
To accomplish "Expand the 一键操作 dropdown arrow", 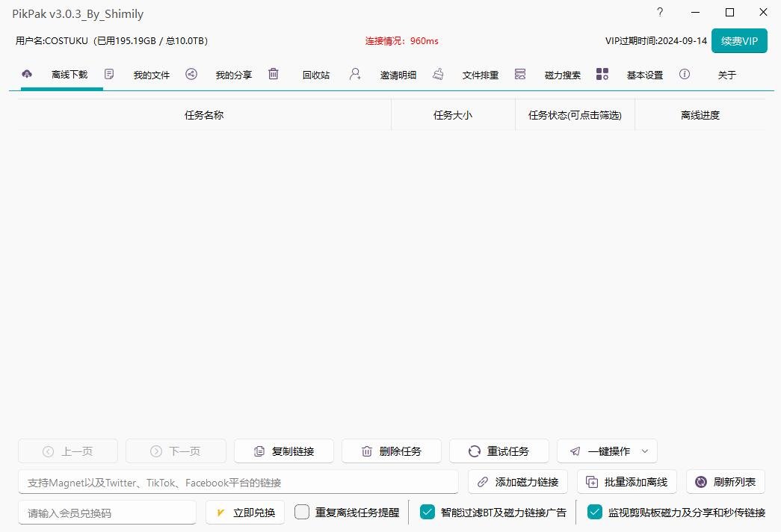I will point(645,451).
